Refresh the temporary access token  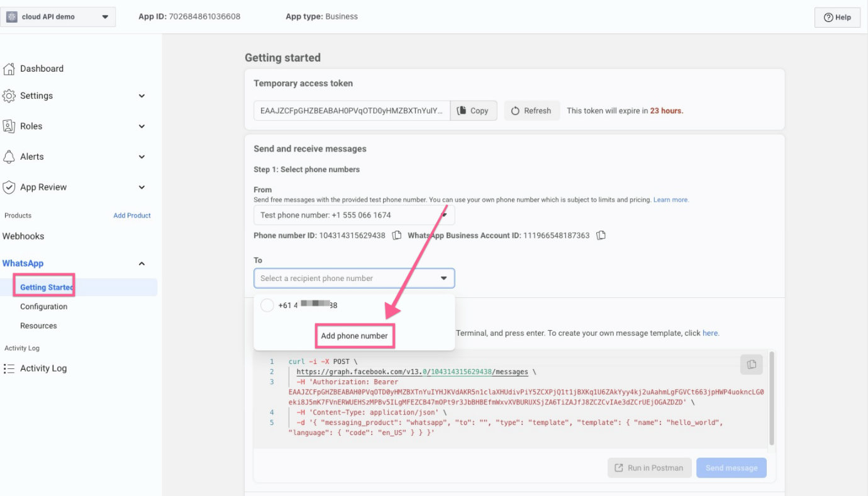[x=531, y=111]
